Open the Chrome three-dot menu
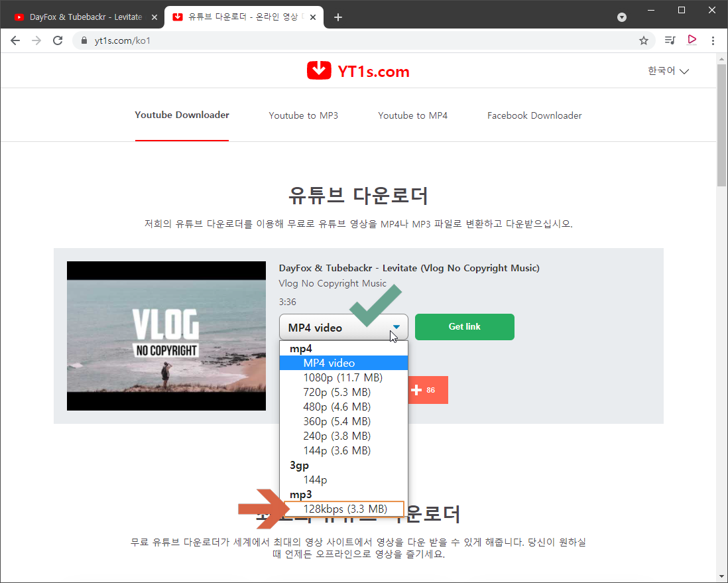 [x=713, y=40]
